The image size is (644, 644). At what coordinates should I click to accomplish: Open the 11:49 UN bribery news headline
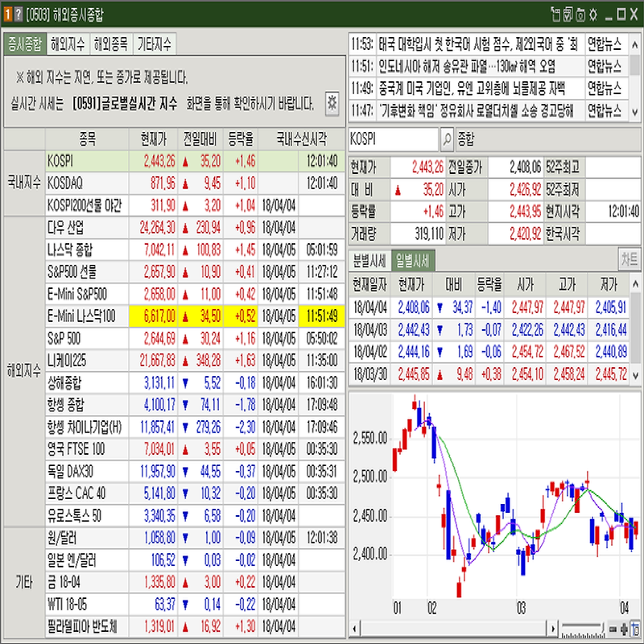472,89
